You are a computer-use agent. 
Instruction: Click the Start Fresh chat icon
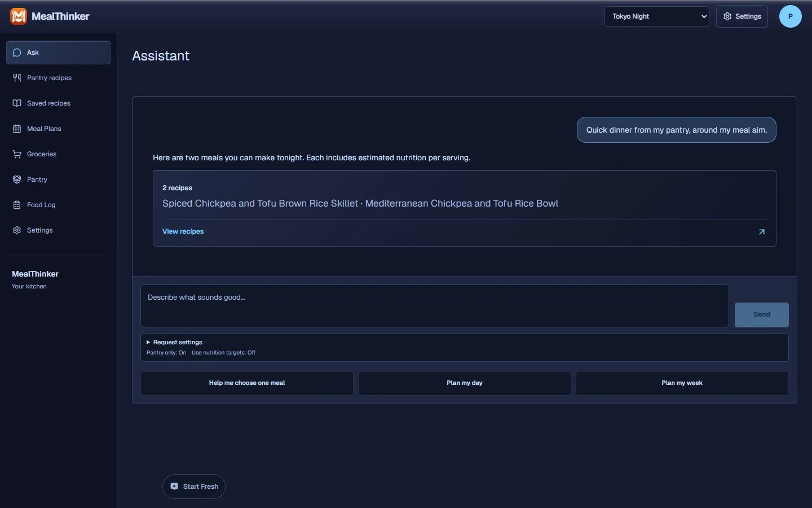click(x=174, y=487)
